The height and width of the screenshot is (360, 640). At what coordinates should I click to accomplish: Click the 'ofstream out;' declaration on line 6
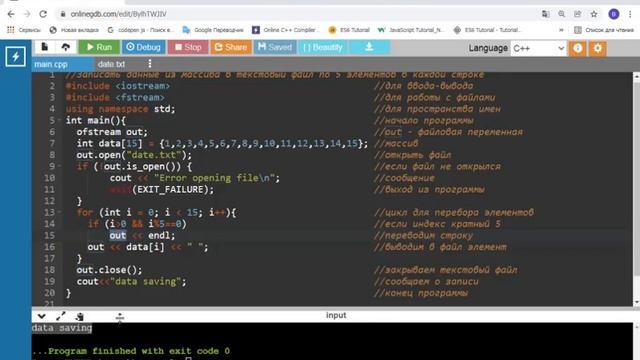pos(112,132)
